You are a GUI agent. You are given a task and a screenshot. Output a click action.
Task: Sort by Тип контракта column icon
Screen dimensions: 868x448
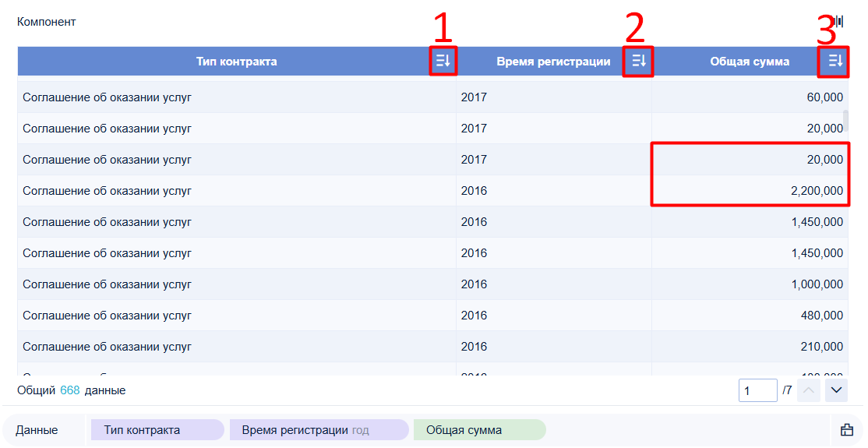pyautogui.click(x=443, y=61)
